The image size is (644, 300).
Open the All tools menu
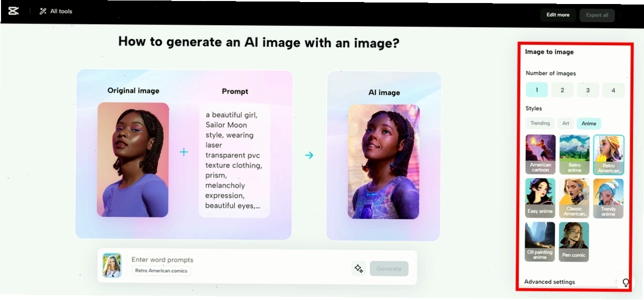tap(56, 11)
